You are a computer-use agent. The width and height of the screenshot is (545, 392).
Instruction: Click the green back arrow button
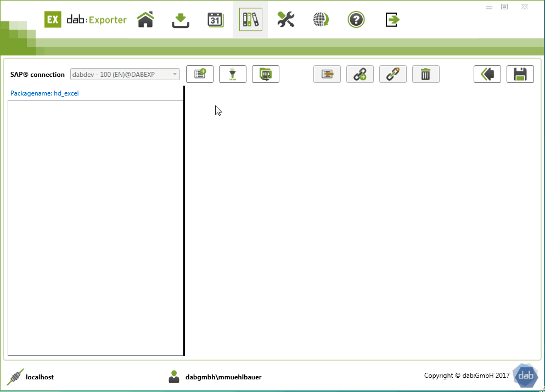(x=487, y=74)
